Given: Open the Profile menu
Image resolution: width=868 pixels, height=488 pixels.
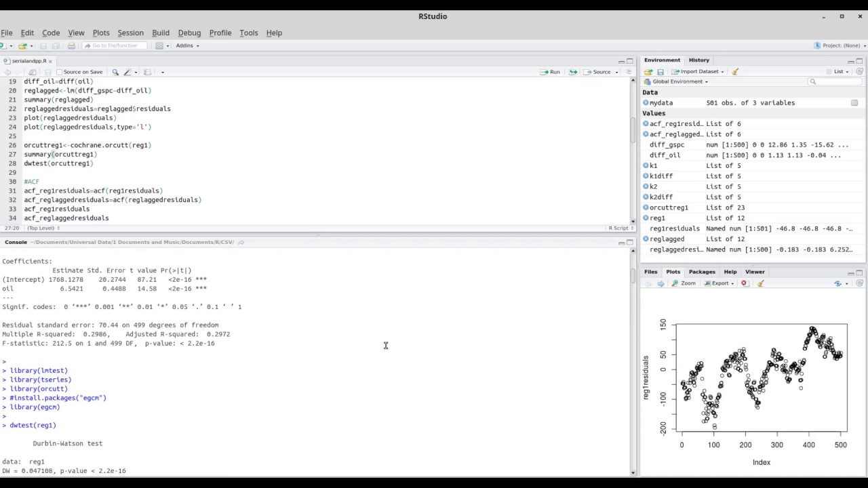Looking at the screenshot, I should (220, 33).
